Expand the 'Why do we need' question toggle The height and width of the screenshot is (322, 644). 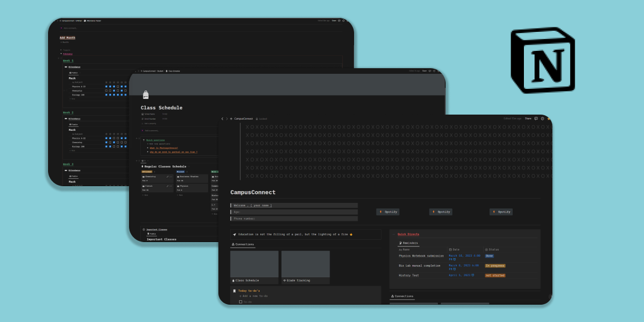point(148,151)
